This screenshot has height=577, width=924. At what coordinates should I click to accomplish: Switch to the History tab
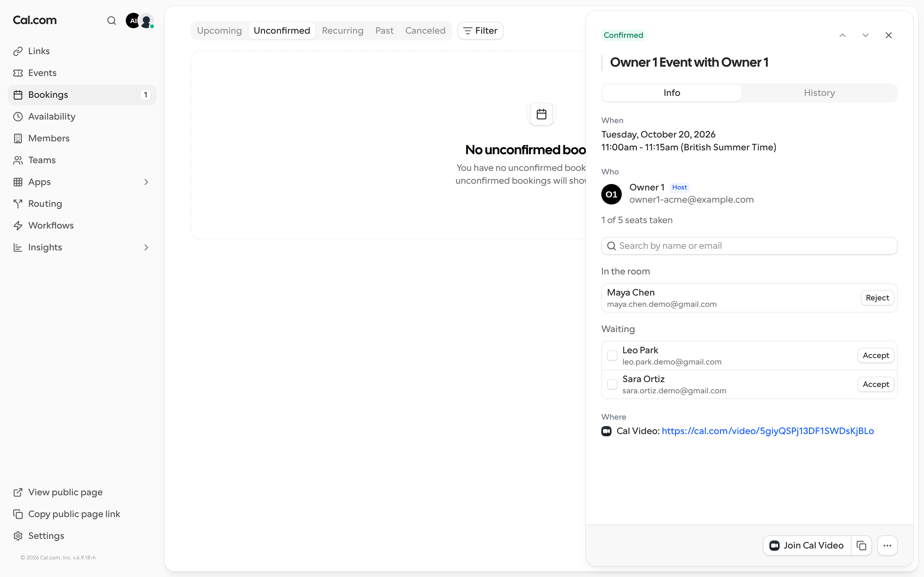pyautogui.click(x=819, y=93)
